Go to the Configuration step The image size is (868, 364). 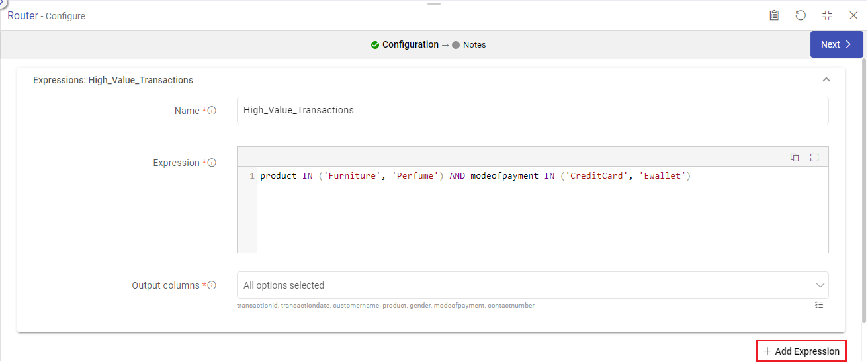tap(404, 45)
